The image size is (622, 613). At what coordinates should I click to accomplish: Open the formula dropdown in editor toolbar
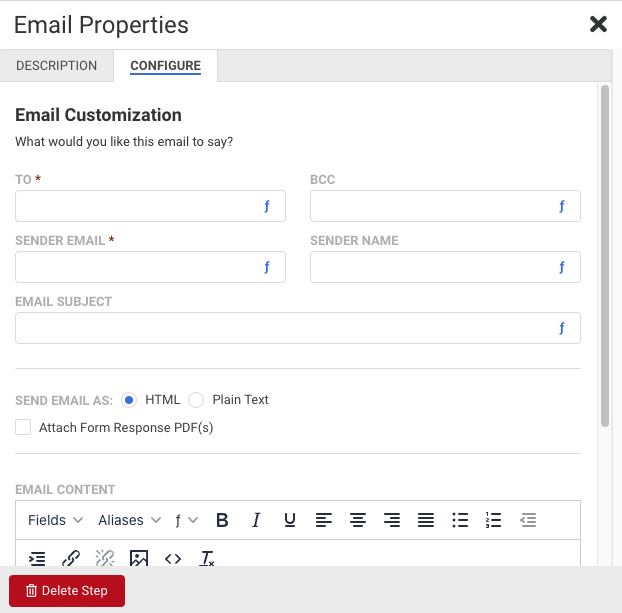tap(186, 520)
